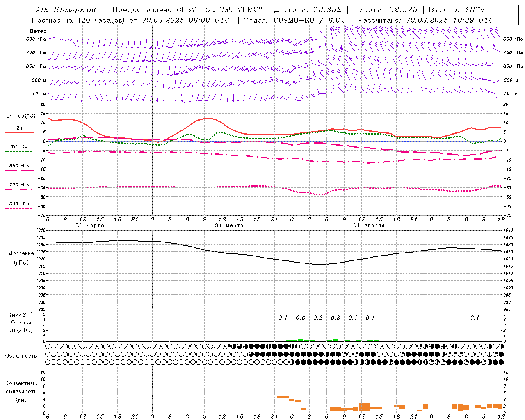Click the model label 'COSMO-RU / 6.6км'
Image resolution: width=525 pixels, height=420 pixels.
click(x=311, y=20)
